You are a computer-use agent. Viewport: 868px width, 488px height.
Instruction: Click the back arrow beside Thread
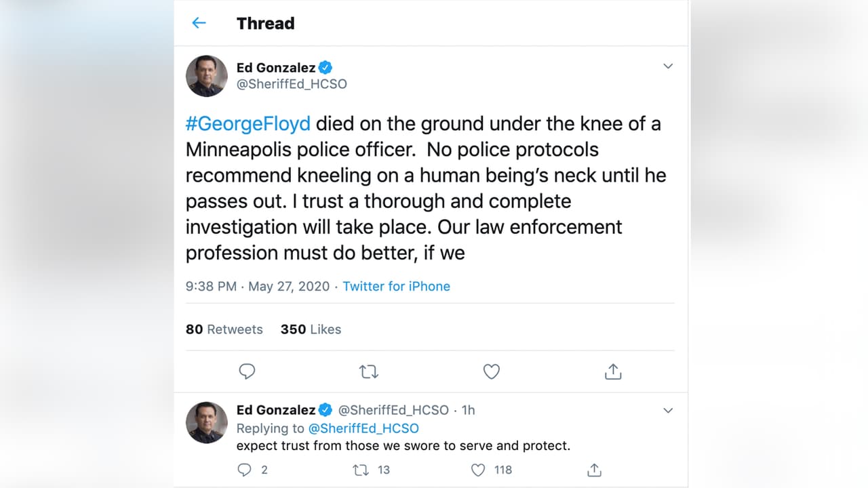[x=199, y=23]
